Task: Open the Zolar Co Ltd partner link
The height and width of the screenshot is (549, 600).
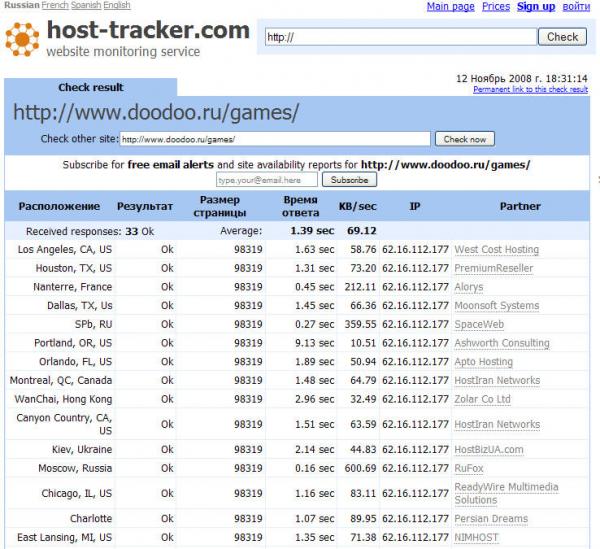Action: point(482,399)
